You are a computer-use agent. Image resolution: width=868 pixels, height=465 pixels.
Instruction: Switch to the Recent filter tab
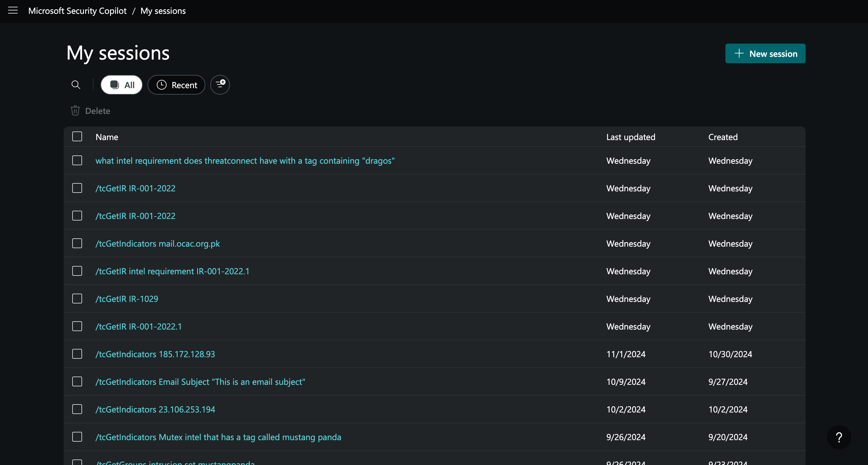tap(176, 85)
